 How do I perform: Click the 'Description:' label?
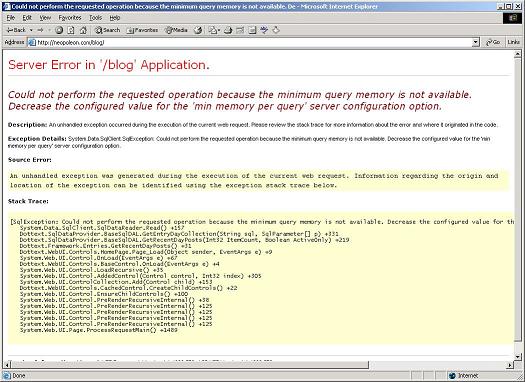pyautogui.click(x=27, y=125)
